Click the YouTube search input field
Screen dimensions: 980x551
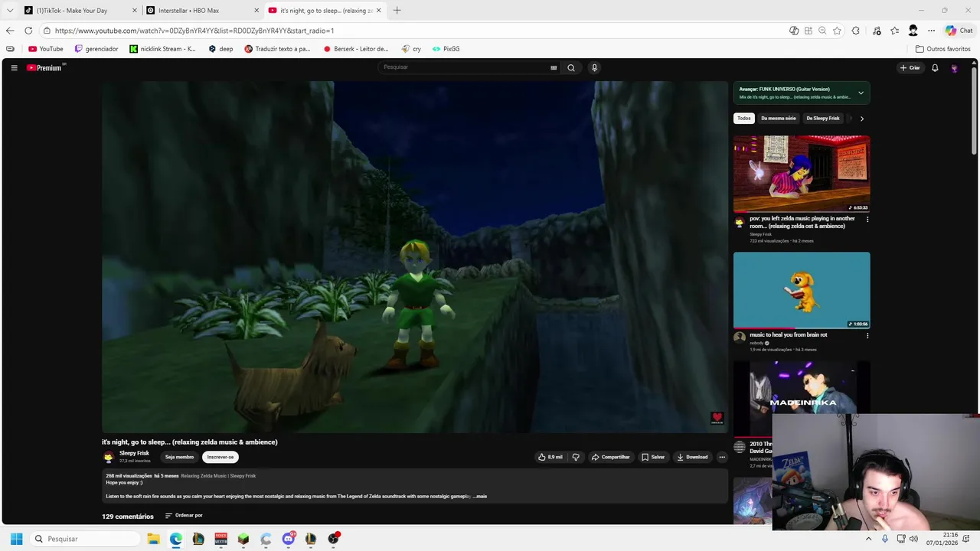tap(464, 67)
